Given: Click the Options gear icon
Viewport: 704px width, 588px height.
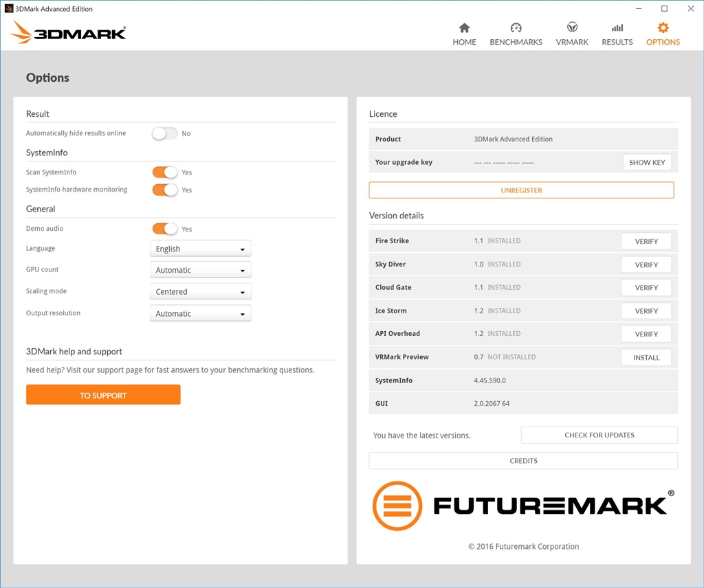Looking at the screenshot, I should tap(663, 27).
